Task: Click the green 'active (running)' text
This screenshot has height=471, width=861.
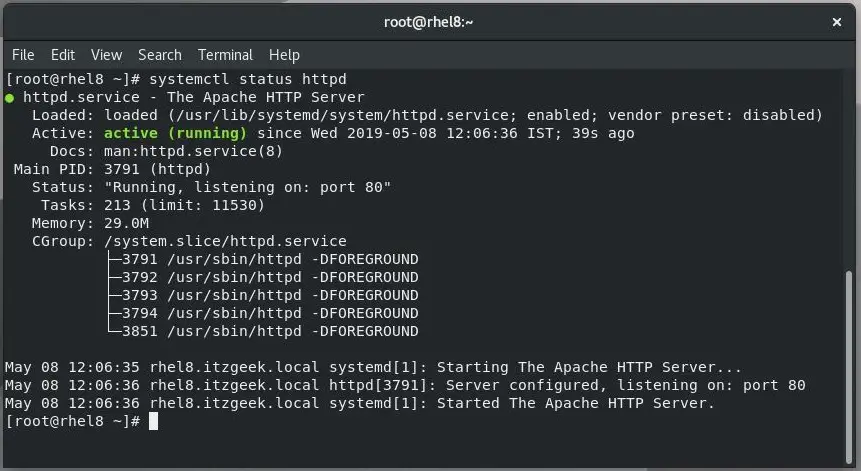Action: click(x=175, y=133)
